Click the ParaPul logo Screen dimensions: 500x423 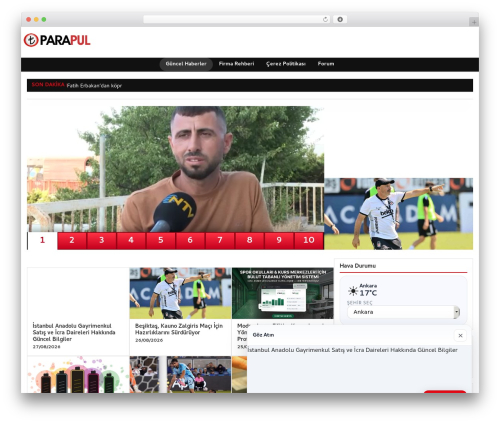click(57, 40)
